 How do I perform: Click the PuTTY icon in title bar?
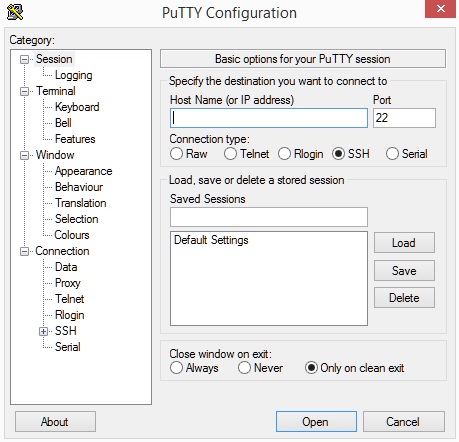(x=15, y=12)
